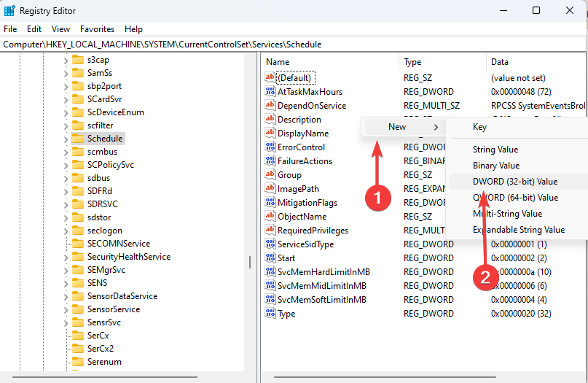Viewport: 588px width, 383px height.
Task: Click the Schedule folder icon
Action: coord(78,139)
